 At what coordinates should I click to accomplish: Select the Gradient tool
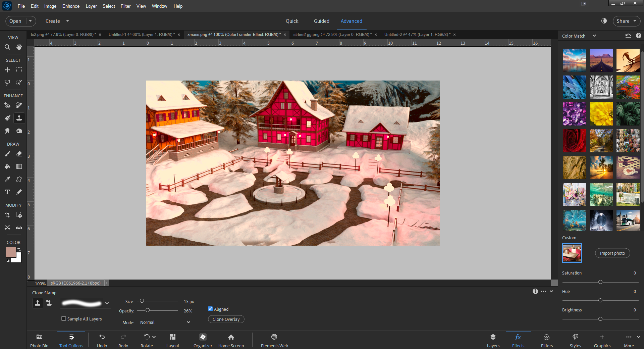(x=19, y=166)
